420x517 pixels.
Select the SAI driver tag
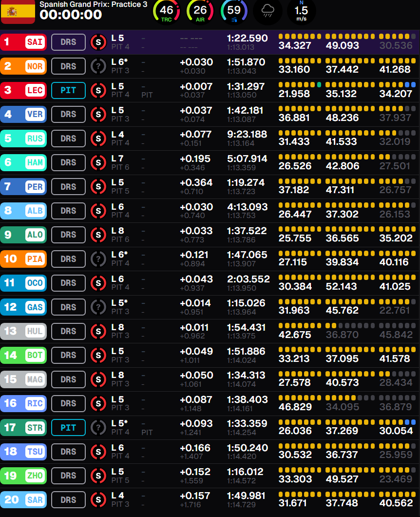coord(23,42)
